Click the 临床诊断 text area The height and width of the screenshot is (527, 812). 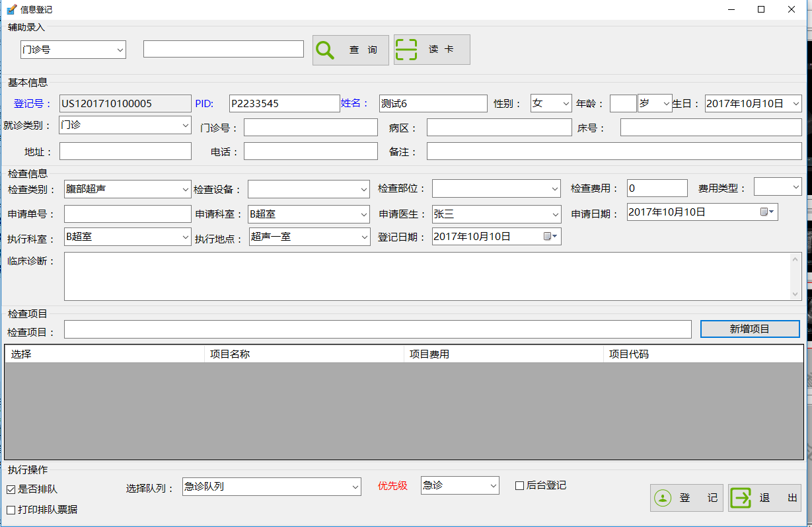click(427, 276)
